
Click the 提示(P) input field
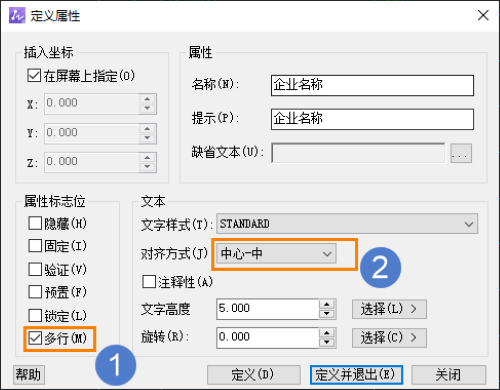coord(372,119)
